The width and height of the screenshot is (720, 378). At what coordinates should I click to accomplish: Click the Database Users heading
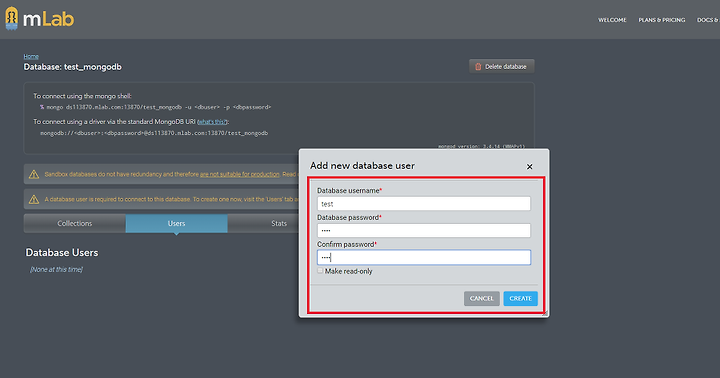pos(62,253)
